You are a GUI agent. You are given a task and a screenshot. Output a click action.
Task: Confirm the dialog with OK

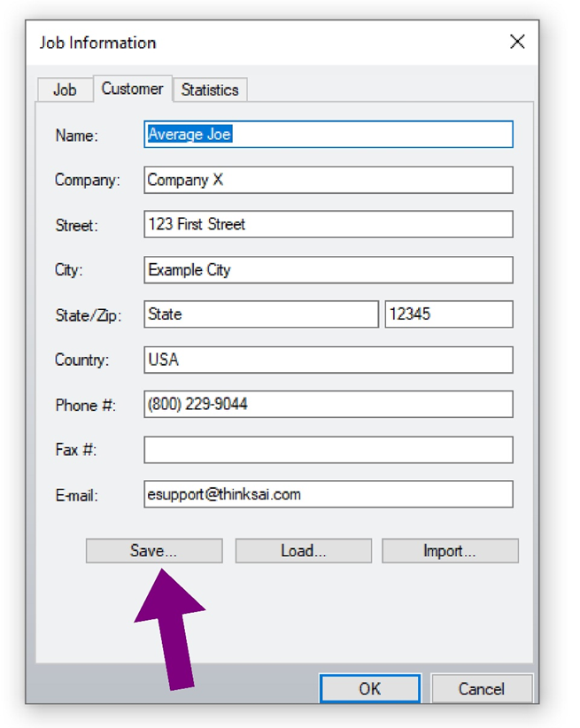370,688
